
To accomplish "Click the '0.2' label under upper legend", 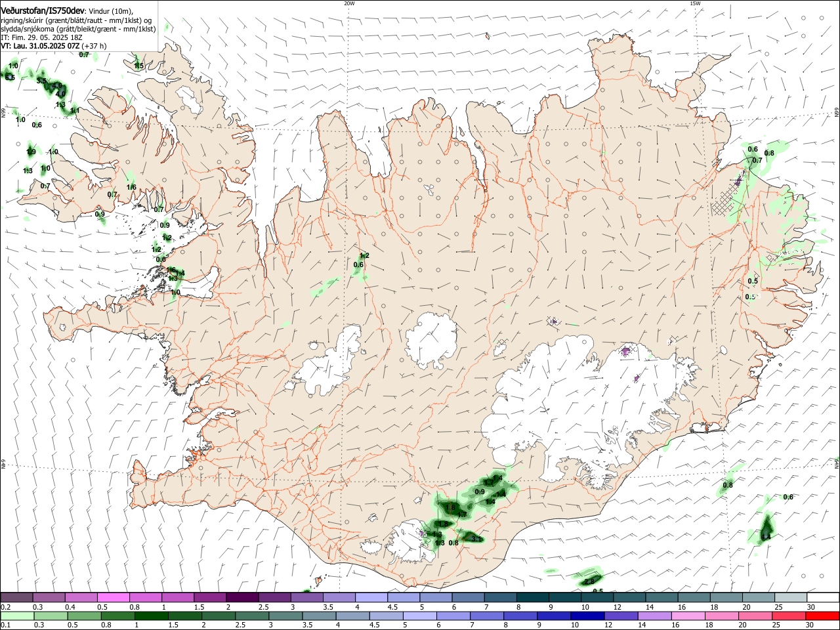I will pos(5,607).
